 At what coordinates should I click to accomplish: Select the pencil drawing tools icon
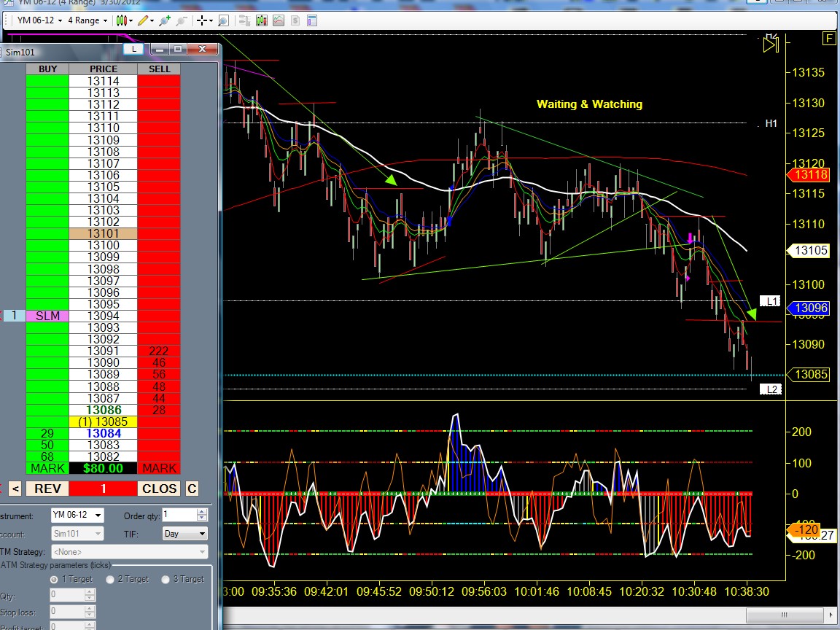tap(142, 20)
